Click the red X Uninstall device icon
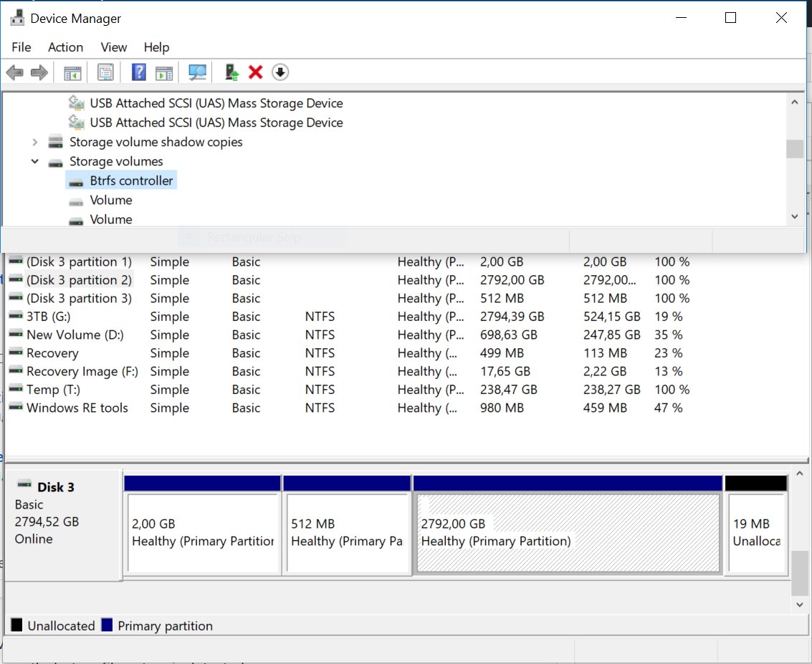 (x=256, y=72)
